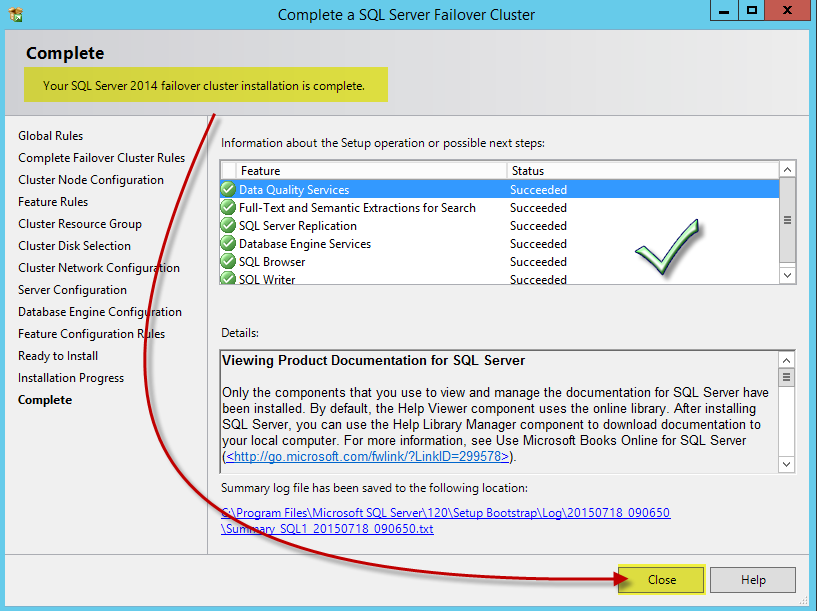
Task: Go to the Database Engine Configuration step
Action: [x=100, y=312]
